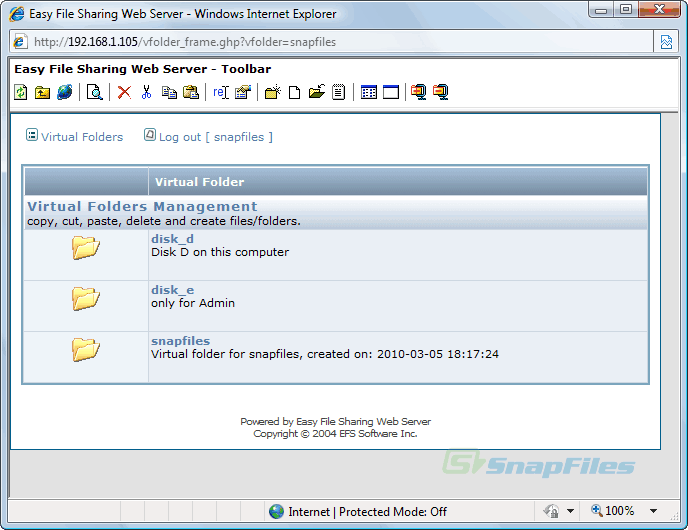Click the Log out page icon

(x=150, y=135)
